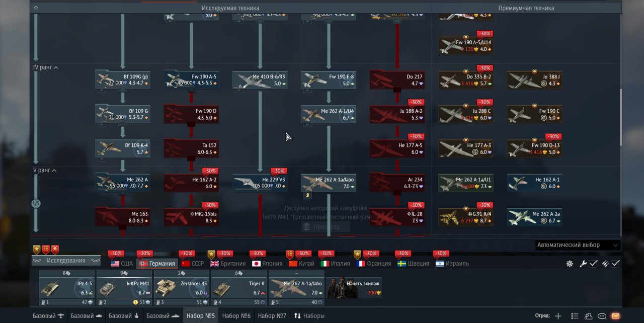Select the leKPz M41 crew slot

(124, 288)
